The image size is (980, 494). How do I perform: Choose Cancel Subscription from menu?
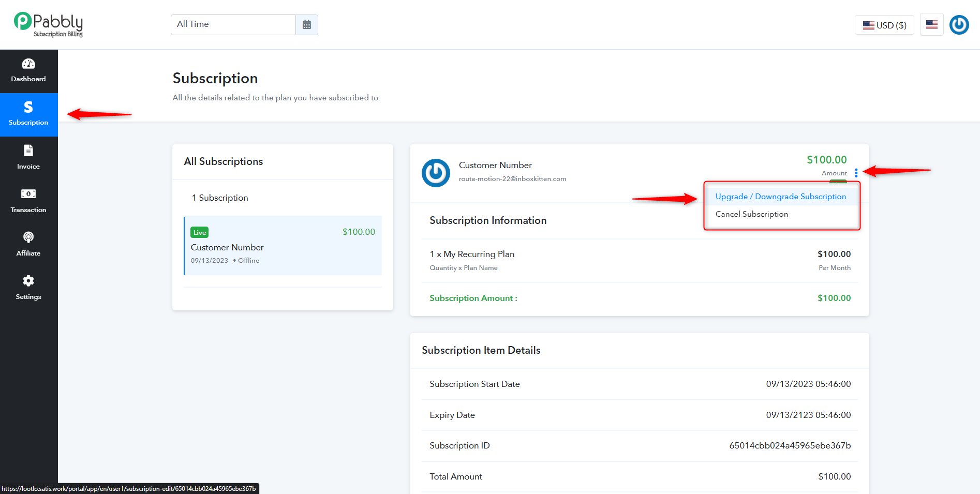[x=752, y=214]
